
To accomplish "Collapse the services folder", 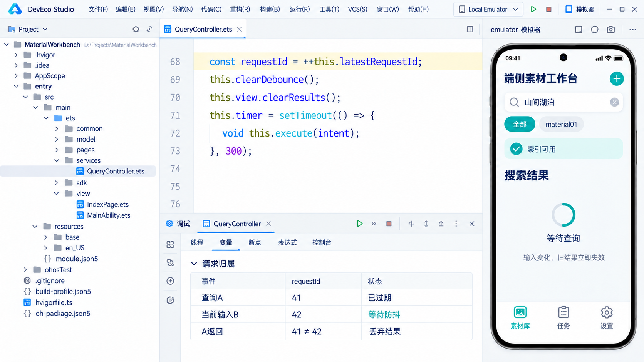I will 57,160.
